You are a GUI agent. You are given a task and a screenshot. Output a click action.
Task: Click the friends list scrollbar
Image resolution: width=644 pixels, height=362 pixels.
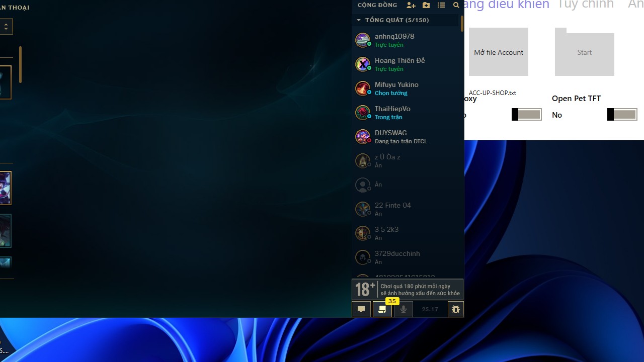pos(461,24)
